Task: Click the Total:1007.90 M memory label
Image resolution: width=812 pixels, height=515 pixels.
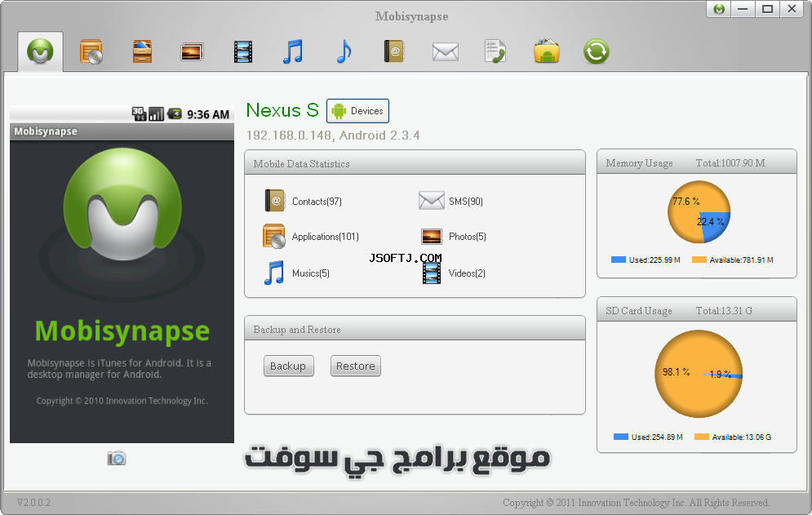Action: 730,162
